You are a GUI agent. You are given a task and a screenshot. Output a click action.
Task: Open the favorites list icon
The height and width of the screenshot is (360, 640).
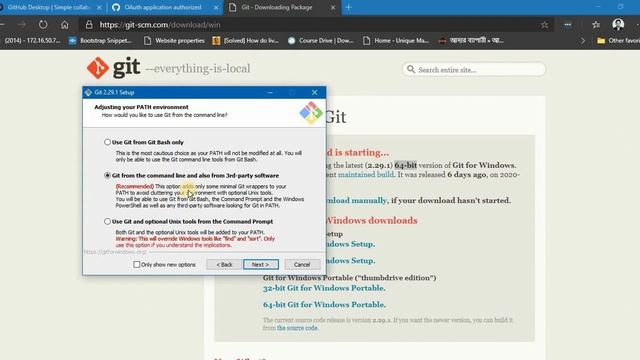coord(596,24)
